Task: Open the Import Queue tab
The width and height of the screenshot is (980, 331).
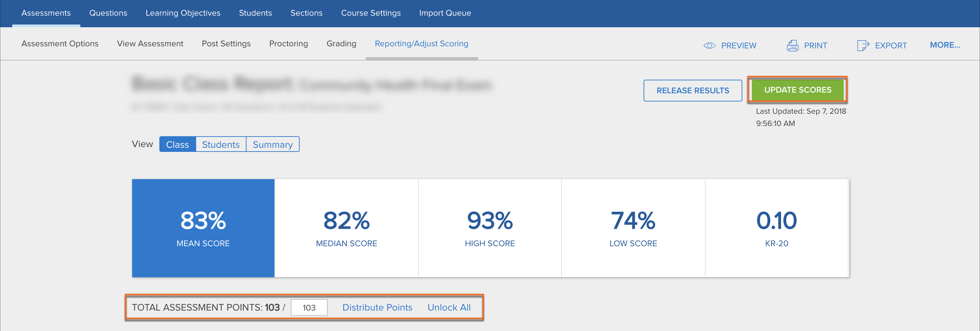Action: point(445,13)
